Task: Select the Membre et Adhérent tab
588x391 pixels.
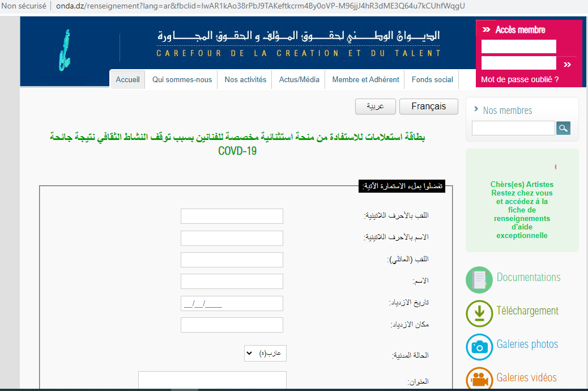Action: click(x=364, y=79)
